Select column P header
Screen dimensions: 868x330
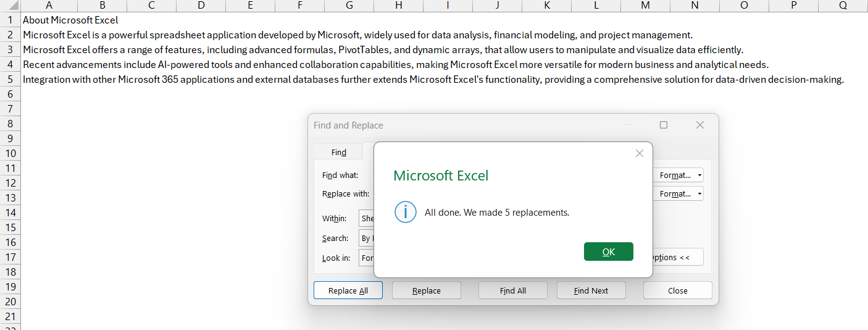(794, 6)
